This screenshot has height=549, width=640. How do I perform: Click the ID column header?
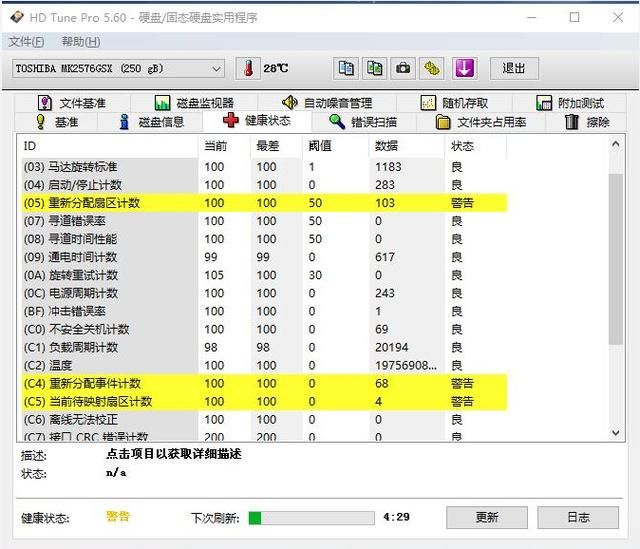tap(108, 146)
